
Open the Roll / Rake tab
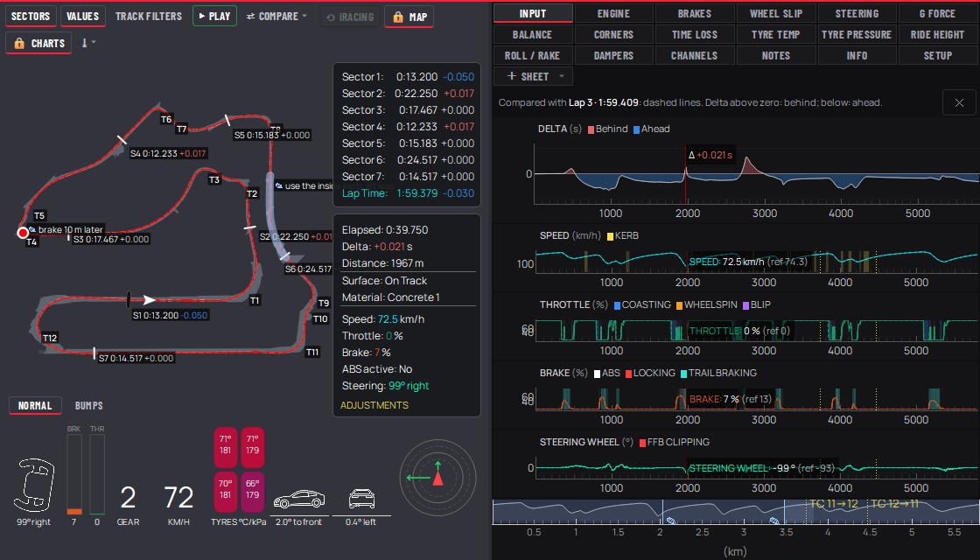point(533,55)
